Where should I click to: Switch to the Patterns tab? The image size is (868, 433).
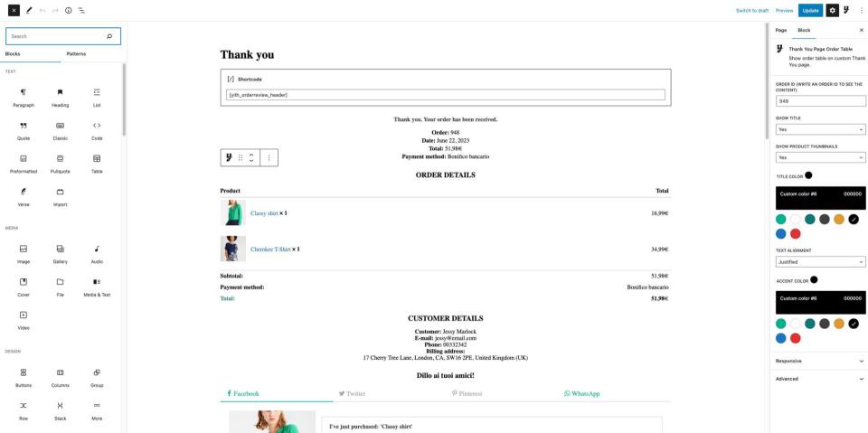click(76, 53)
